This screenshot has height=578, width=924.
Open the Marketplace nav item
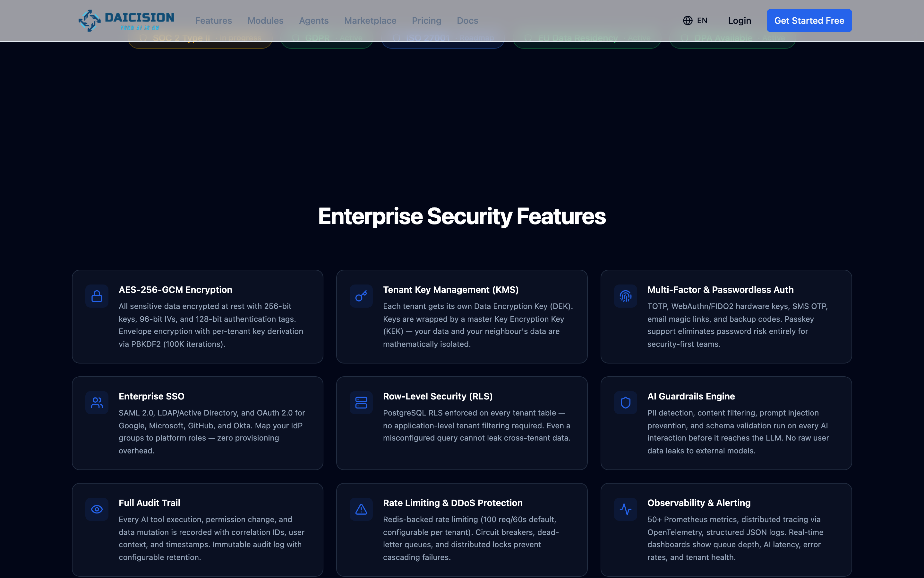[x=370, y=21]
